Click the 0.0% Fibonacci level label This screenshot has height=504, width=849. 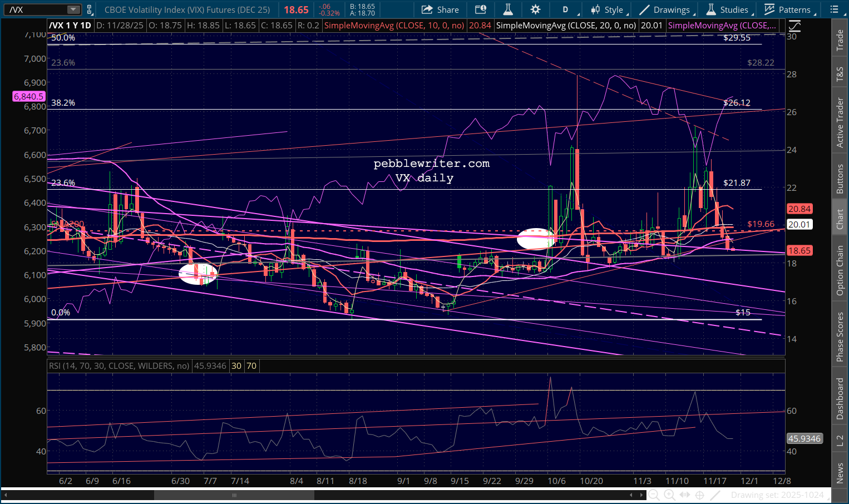point(61,313)
